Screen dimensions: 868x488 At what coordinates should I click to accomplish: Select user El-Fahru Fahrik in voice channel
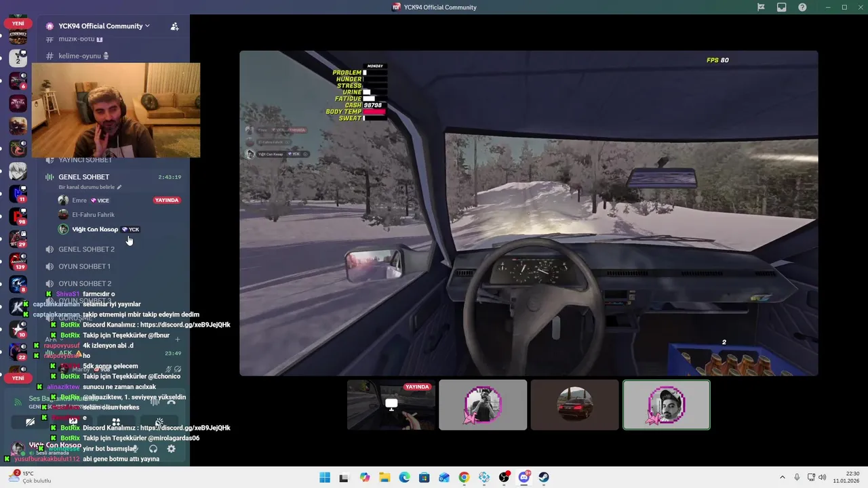(x=93, y=215)
